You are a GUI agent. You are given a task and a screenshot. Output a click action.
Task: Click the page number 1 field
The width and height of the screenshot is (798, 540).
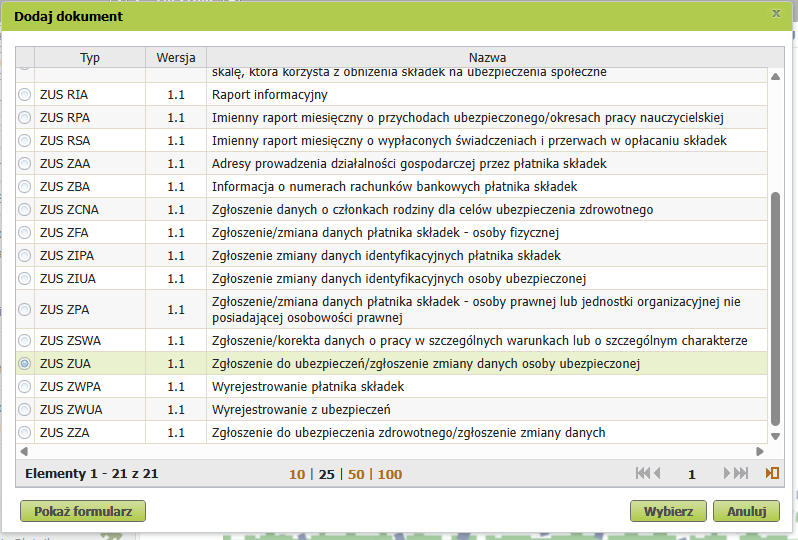(692, 474)
